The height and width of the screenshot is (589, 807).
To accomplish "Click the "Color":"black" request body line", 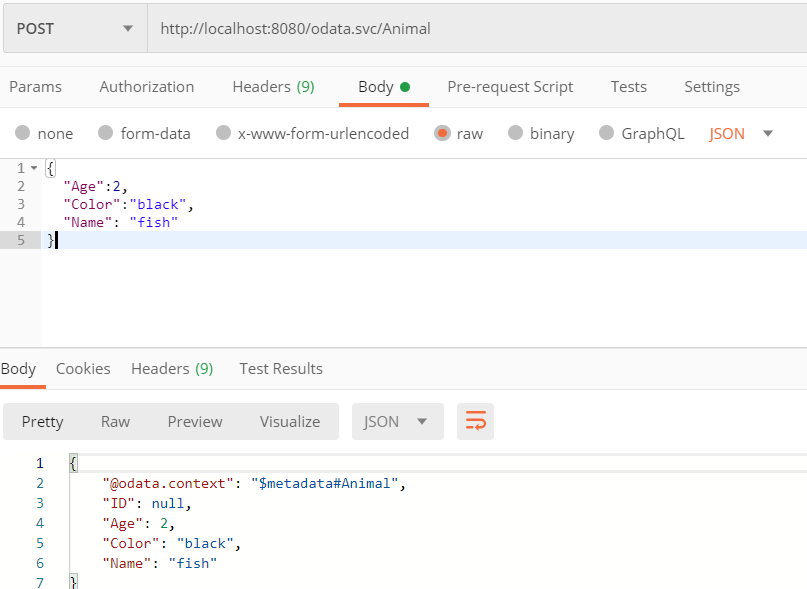I will click(x=128, y=204).
